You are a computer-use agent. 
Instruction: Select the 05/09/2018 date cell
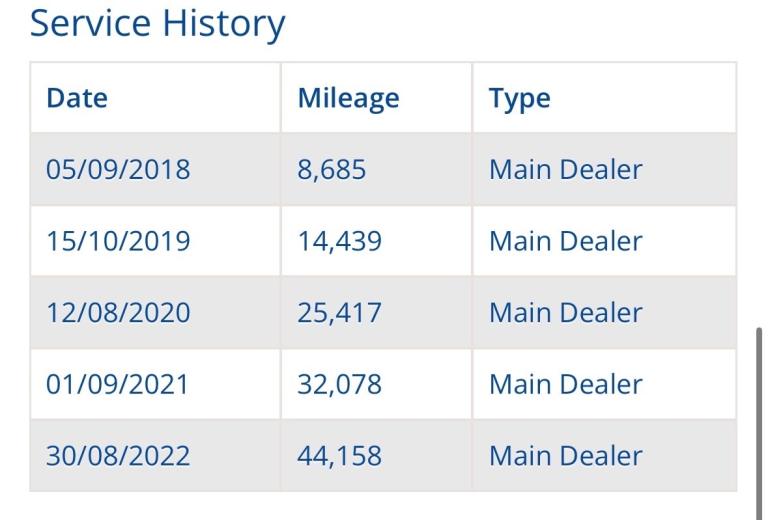(118, 169)
